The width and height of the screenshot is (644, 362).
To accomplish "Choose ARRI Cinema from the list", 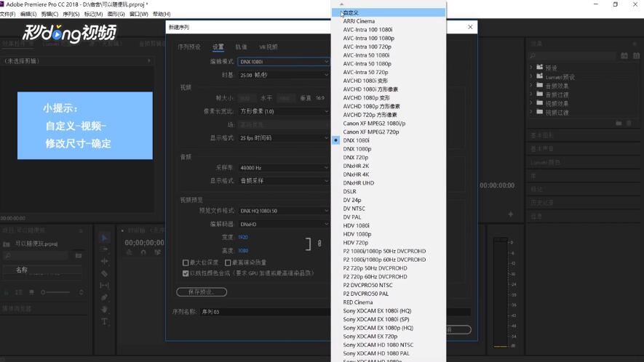I will point(389,21).
